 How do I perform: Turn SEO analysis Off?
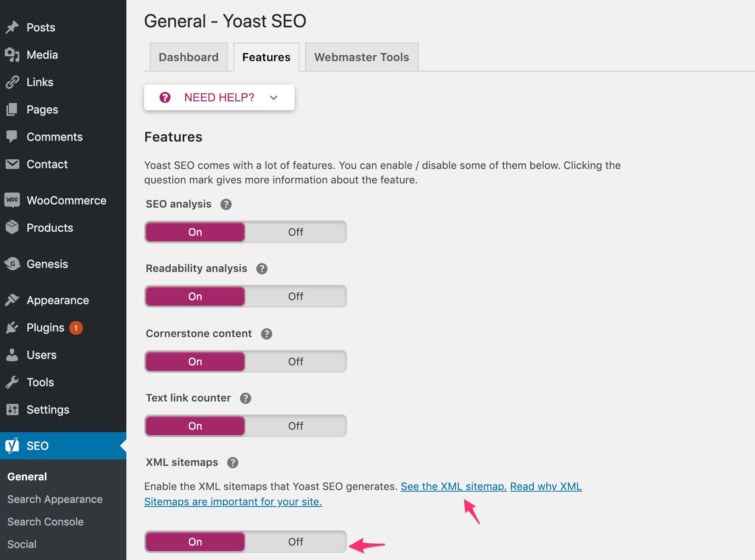[295, 232]
